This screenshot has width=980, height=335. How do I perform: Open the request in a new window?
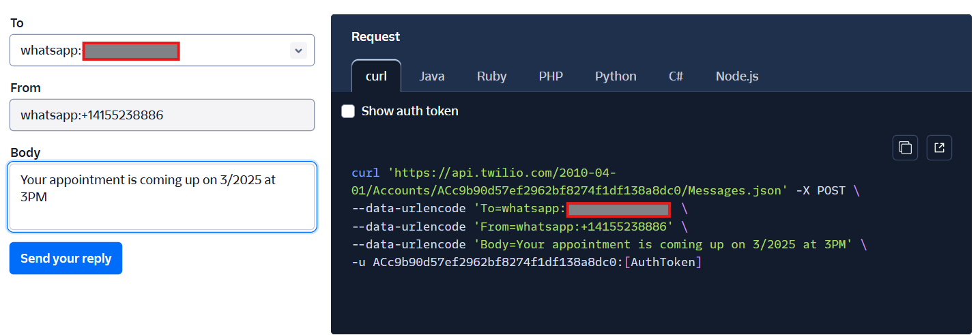tap(939, 147)
